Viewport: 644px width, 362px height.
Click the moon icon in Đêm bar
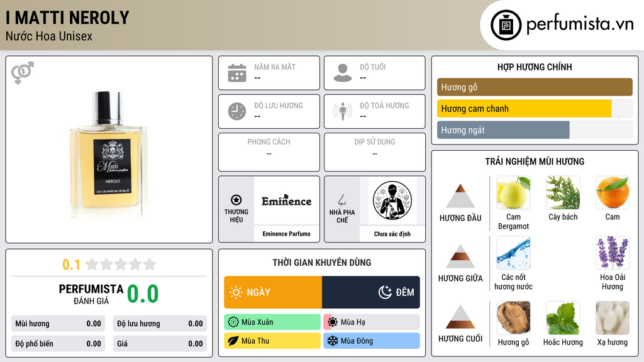click(x=385, y=292)
